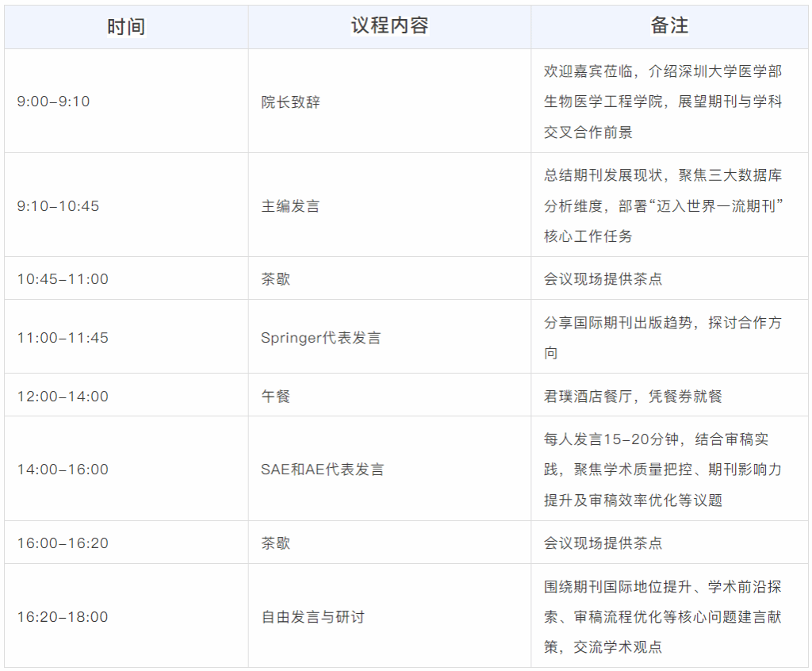Click the 14:00–16:00 time slot
Image resolution: width=812 pixels, height=671 pixels.
[63, 470]
